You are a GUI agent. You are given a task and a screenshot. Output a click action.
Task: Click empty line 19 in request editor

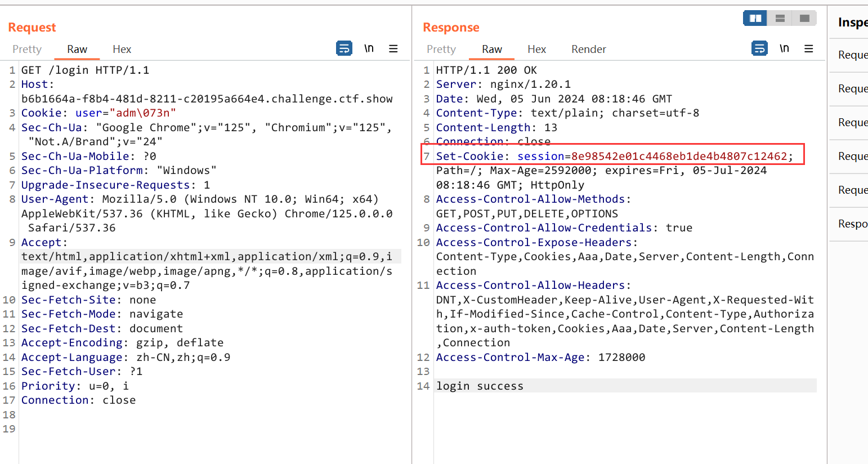click(x=211, y=429)
